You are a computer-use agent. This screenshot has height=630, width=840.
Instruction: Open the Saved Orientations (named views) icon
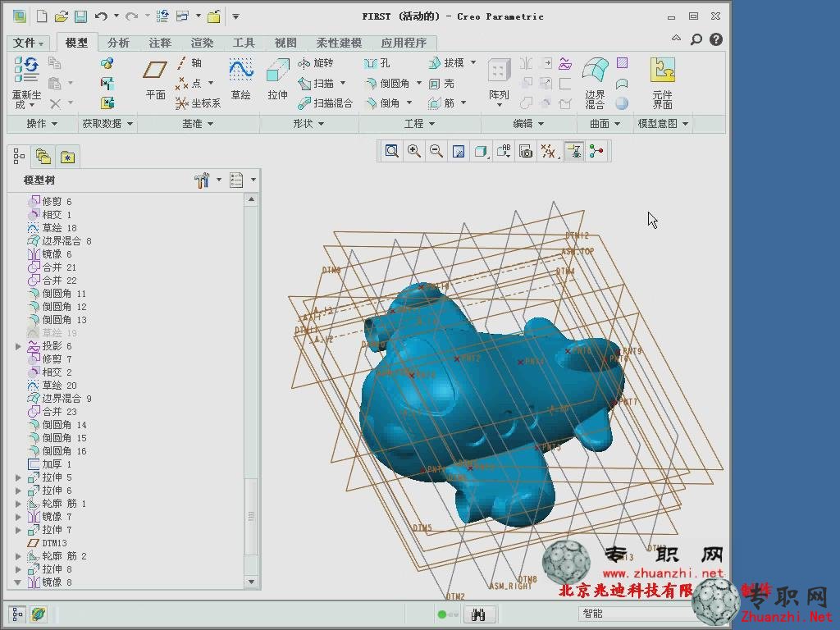(504, 152)
